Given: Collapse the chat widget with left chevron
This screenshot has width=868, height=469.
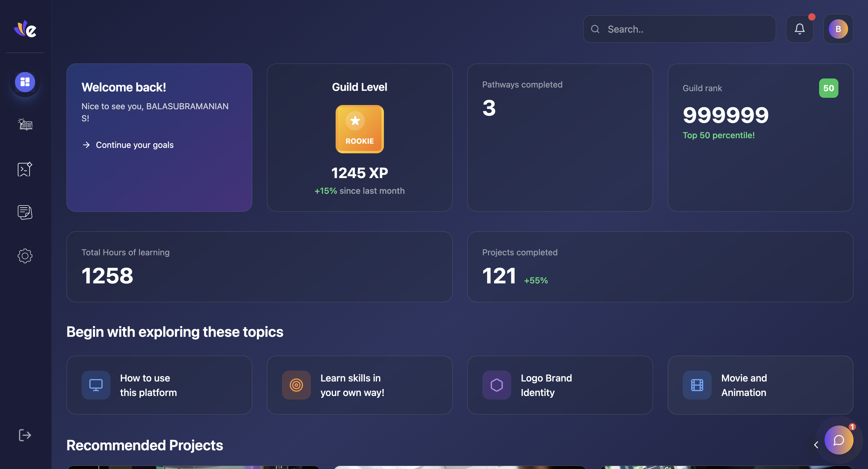Looking at the screenshot, I should [816, 445].
